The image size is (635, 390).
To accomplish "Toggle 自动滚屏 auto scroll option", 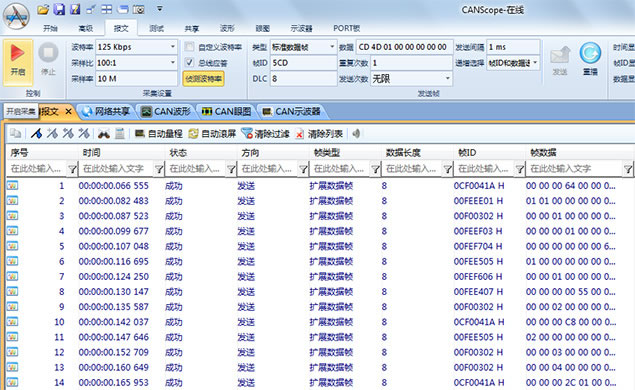I will [212, 134].
